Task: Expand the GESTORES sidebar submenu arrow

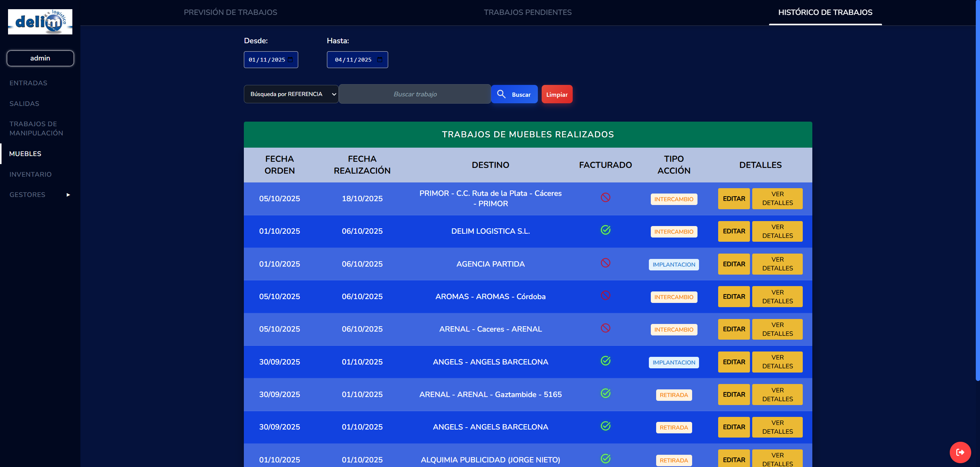Action: [68, 195]
